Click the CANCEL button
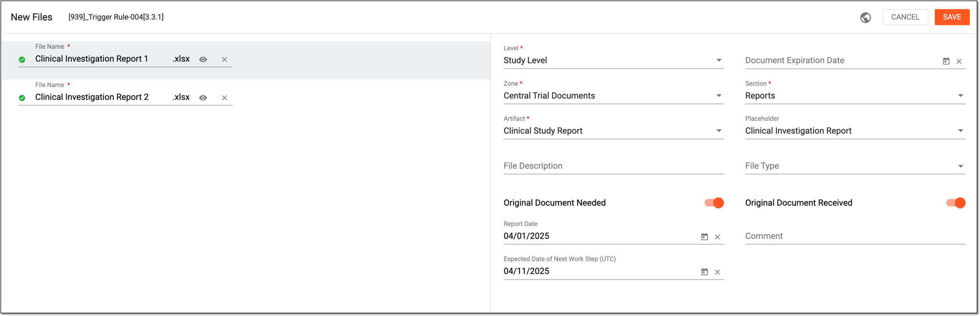 [905, 17]
